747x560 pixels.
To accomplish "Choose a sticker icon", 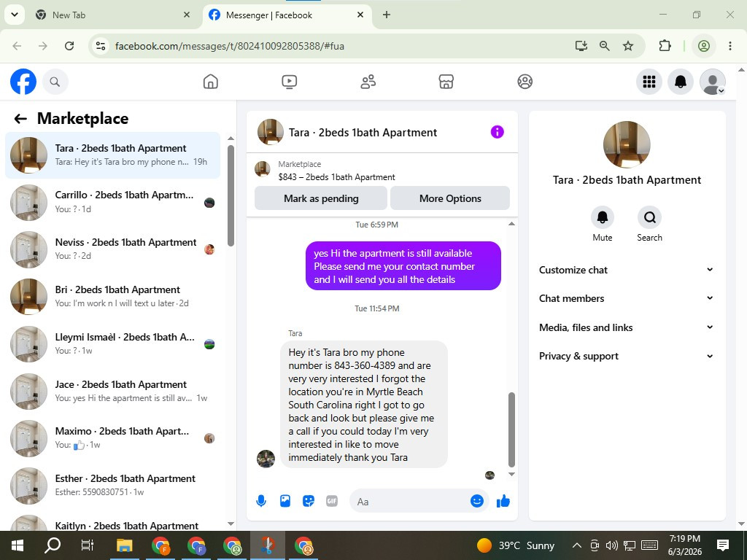I will (309, 501).
